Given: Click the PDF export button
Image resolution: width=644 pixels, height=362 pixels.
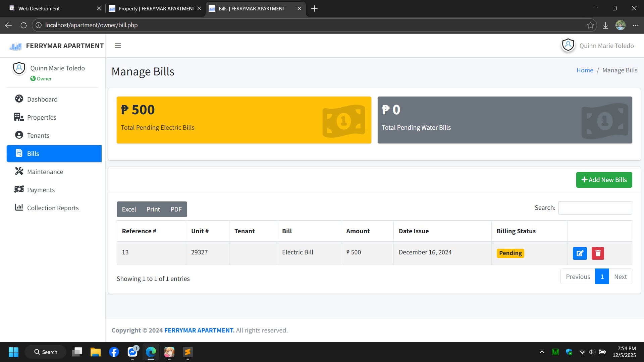Looking at the screenshot, I should (x=176, y=209).
